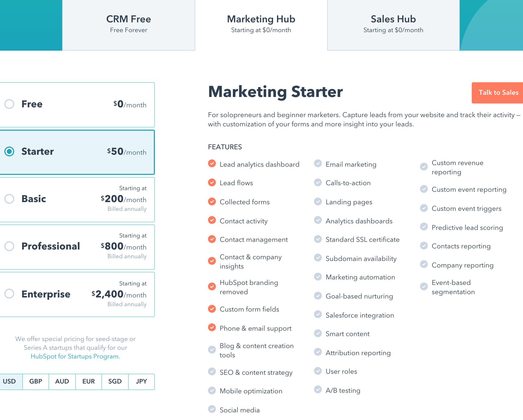This screenshot has height=420, width=523.
Task: Click the check mark beside Collected forms
Action: click(x=212, y=202)
